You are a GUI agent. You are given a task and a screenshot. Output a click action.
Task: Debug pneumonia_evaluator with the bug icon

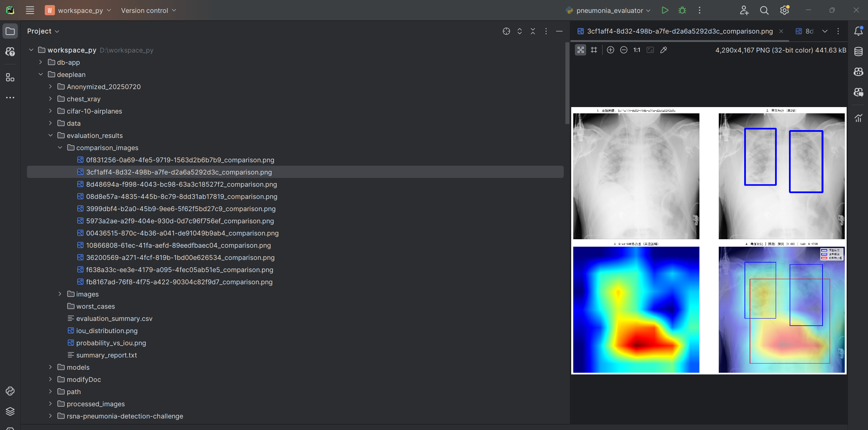tap(682, 10)
